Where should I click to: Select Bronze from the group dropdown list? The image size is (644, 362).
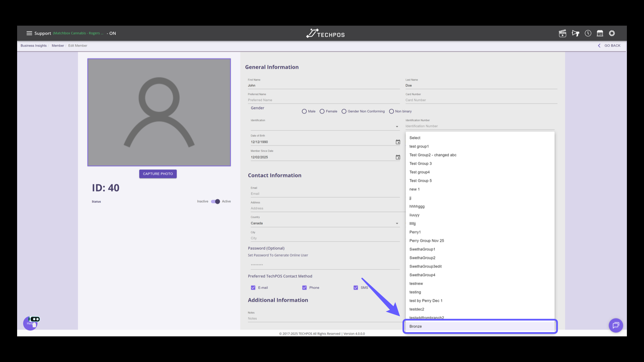pos(416,326)
